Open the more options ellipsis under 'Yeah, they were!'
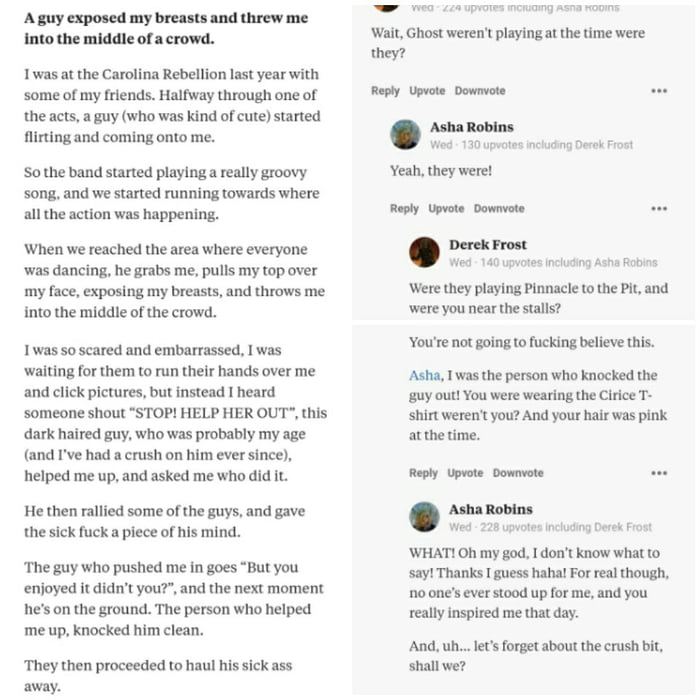Screen dimensions: 700x700 [x=658, y=209]
